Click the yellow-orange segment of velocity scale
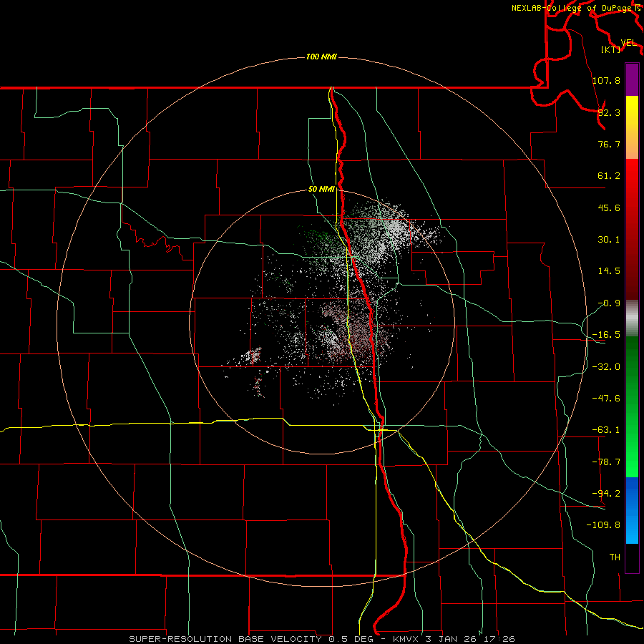 click(632, 127)
